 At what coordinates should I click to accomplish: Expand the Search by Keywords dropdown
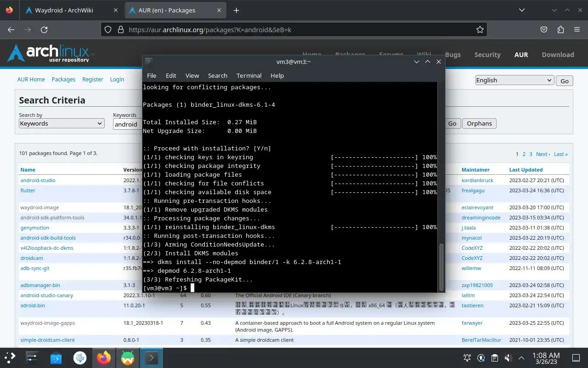(x=62, y=123)
